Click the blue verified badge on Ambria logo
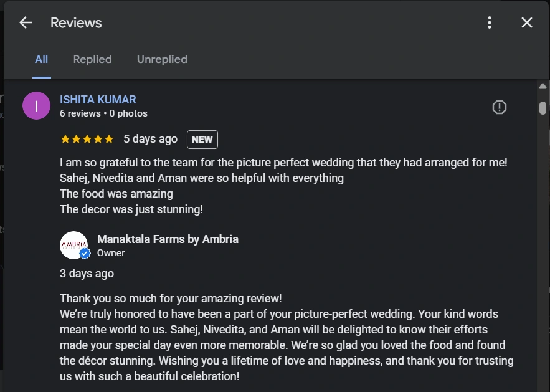This screenshot has height=392, width=550. click(85, 254)
